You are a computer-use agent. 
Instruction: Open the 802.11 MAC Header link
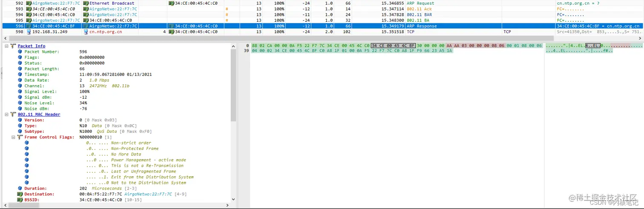(x=39, y=115)
